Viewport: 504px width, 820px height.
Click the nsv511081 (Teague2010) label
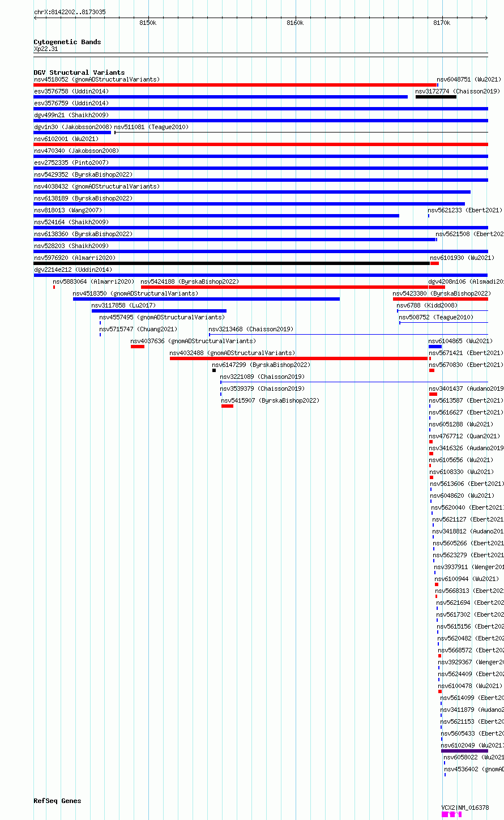coord(151,127)
